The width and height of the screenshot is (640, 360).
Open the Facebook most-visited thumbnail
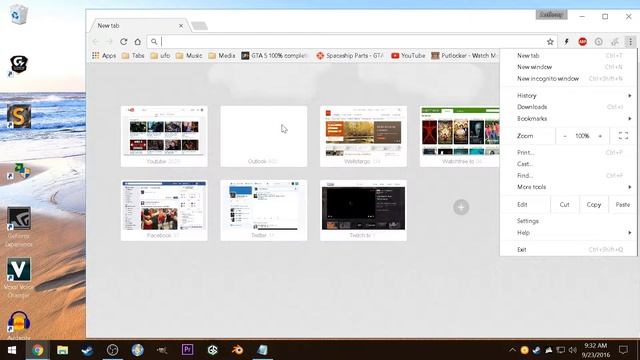pyautogui.click(x=164, y=210)
